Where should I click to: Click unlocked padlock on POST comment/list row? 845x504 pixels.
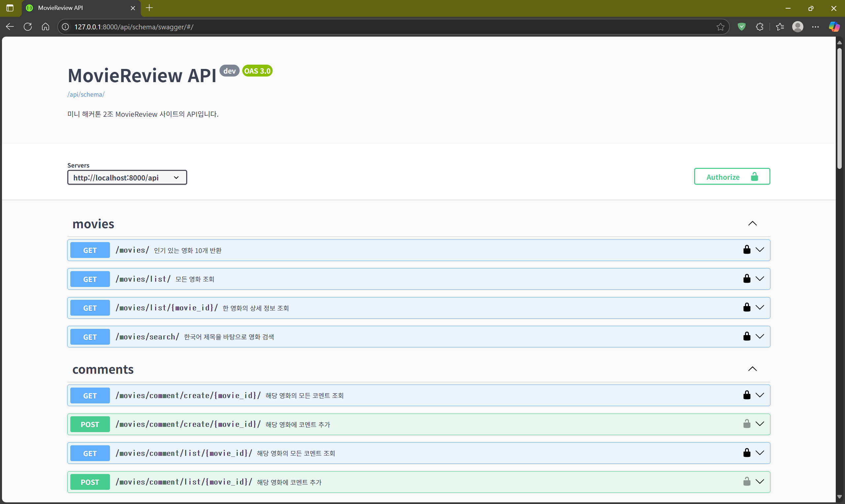click(746, 482)
